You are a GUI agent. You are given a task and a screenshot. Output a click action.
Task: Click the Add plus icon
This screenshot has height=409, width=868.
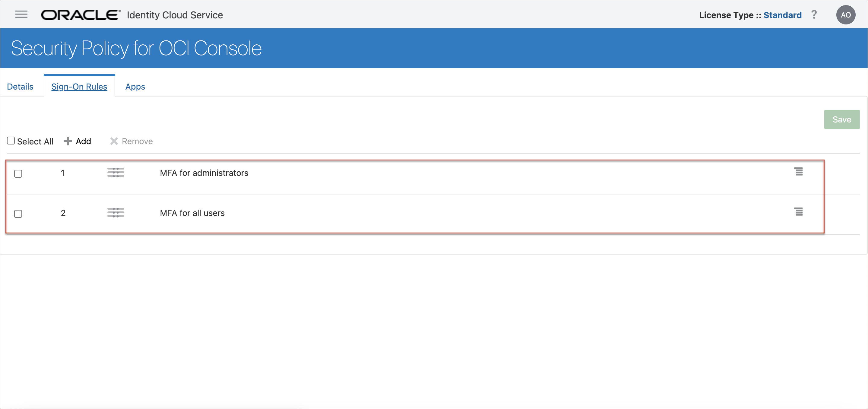[68, 141]
